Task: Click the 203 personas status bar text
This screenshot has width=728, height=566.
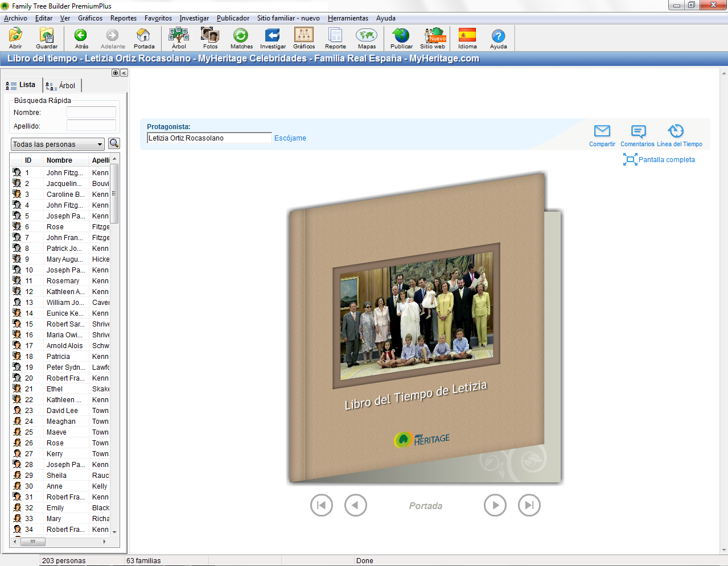Action: 64,560
